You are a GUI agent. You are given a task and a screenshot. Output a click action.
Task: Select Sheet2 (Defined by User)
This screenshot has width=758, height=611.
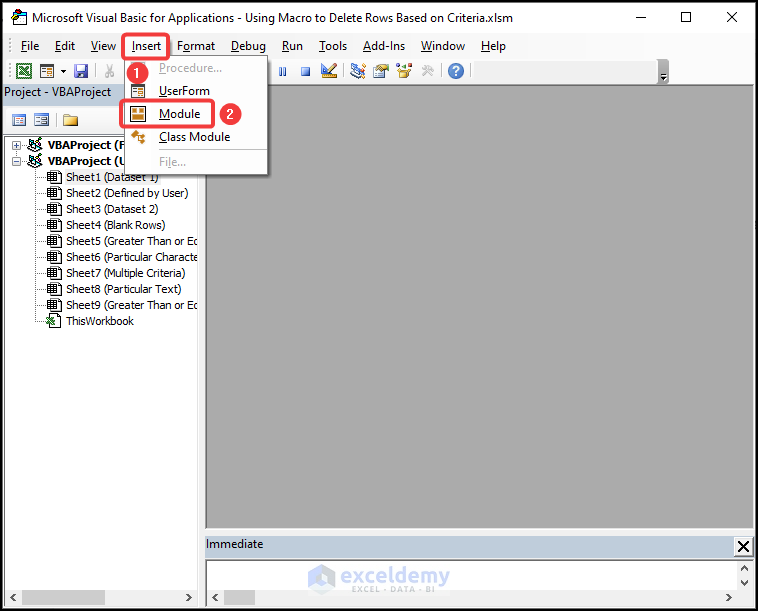[127, 193]
